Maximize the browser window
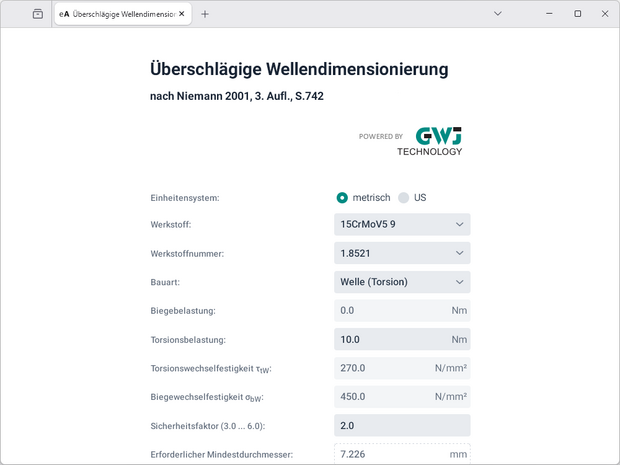The width and height of the screenshot is (620, 465). (x=577, y=14)
